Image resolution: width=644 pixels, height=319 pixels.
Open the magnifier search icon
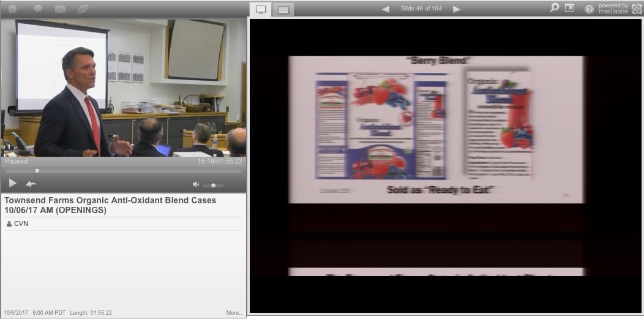coord(555,7)
